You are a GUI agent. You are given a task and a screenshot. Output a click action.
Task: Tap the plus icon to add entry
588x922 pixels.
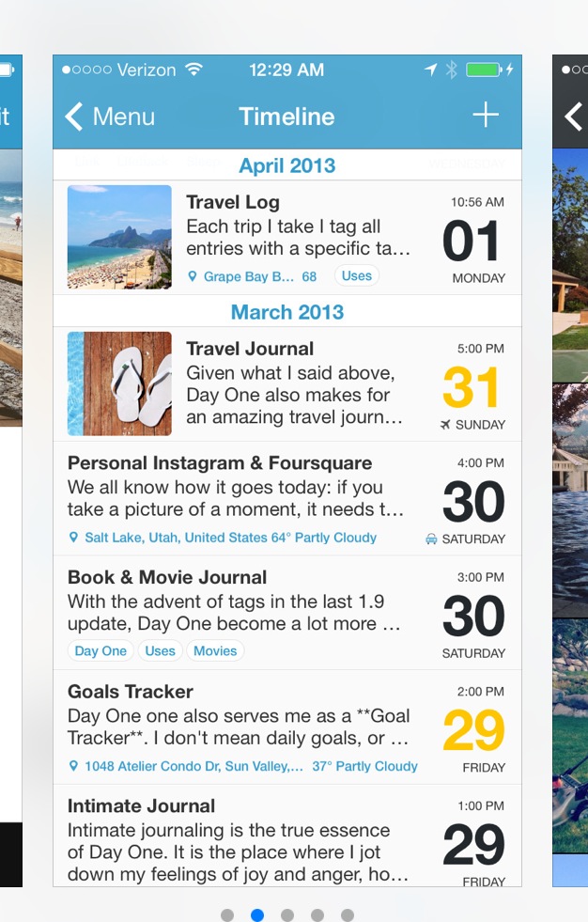[x=486, y=115]
